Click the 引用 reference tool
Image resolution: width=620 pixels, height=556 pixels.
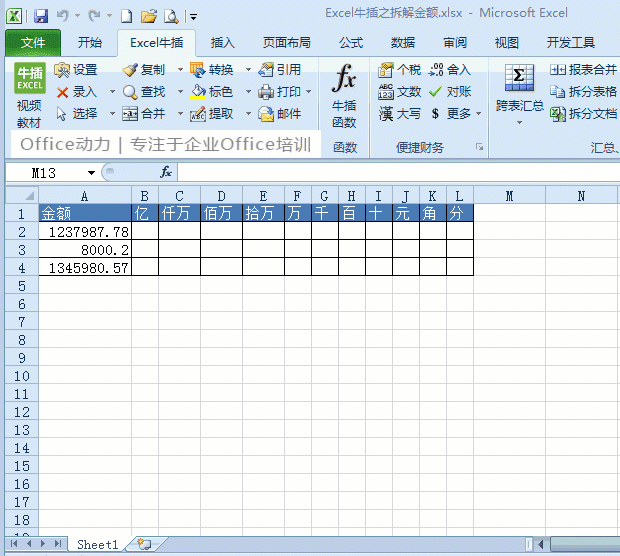(x=280, y=70)
